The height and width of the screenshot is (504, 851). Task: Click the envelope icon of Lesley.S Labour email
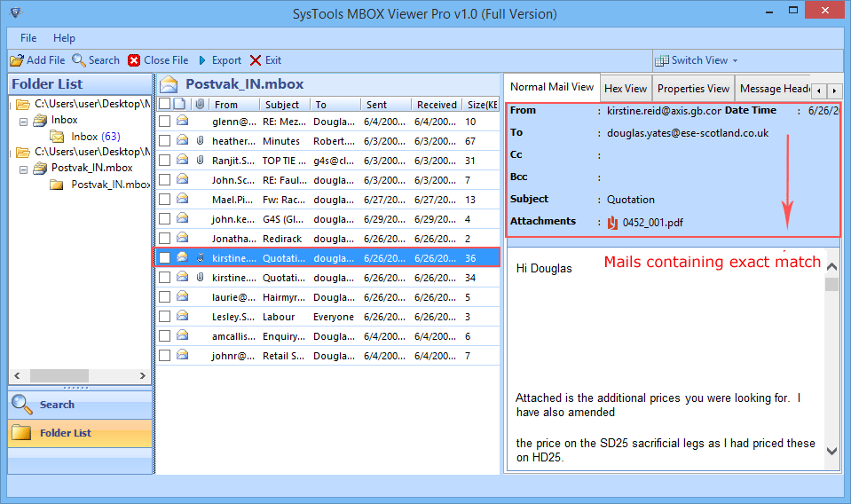point(183,316)
